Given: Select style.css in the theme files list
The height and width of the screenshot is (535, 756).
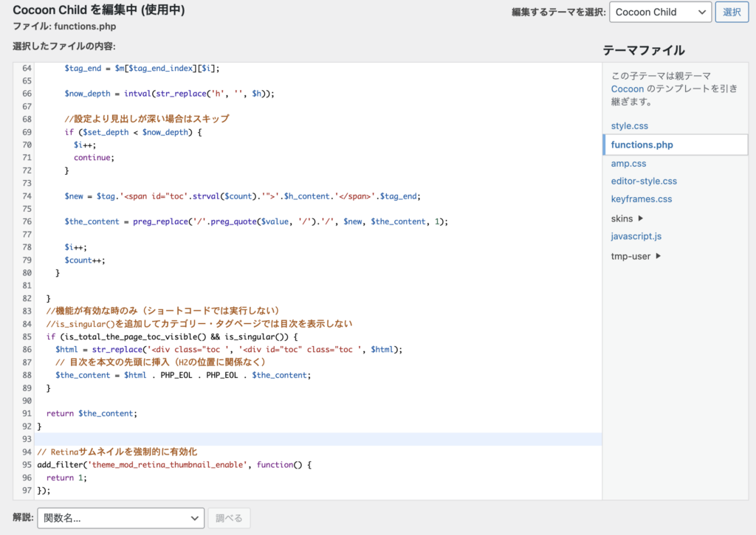Looking at the screenshot, I should [x=628, y=125].
